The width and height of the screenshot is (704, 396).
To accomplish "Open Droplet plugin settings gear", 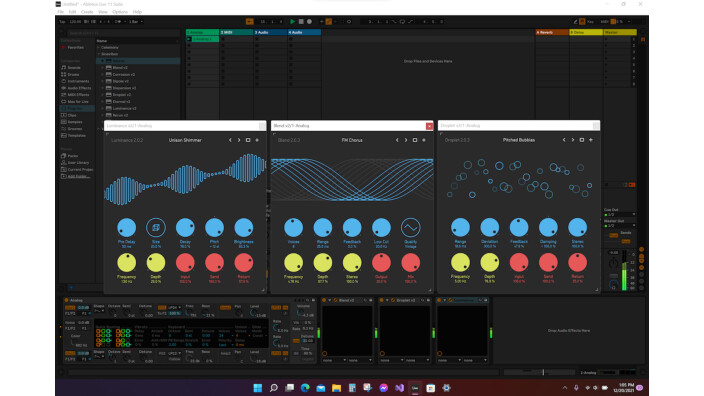I will (591, 140).
